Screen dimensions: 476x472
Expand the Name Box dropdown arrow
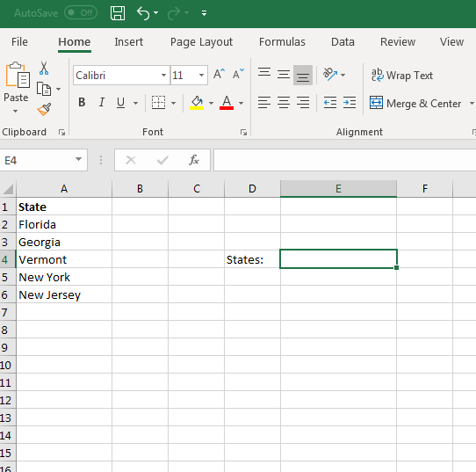(78, 159)
